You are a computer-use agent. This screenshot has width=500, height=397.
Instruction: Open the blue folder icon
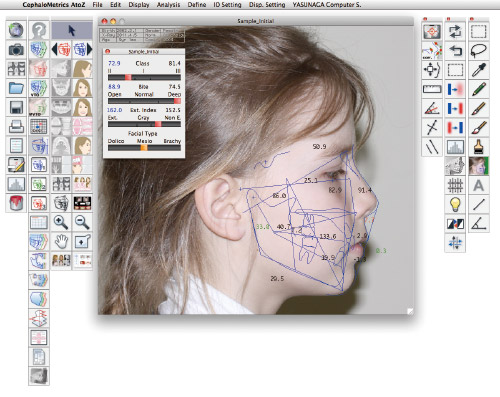pyautogui.click(x=16, y=88)
